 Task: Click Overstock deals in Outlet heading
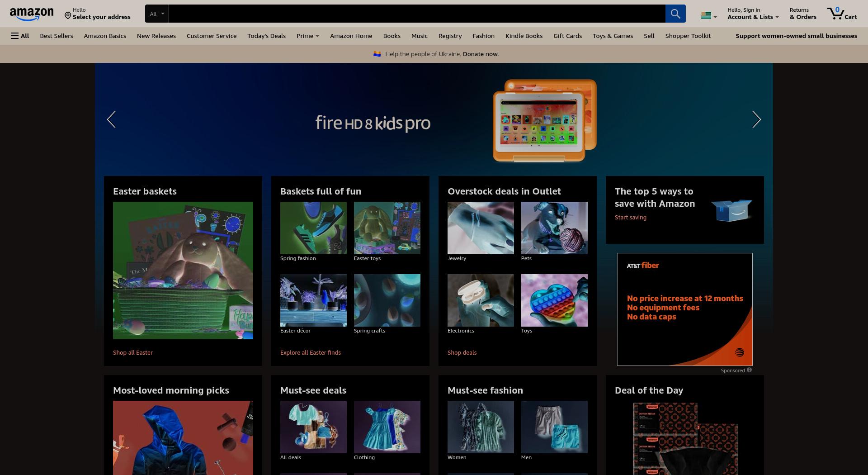pos(504,191)
